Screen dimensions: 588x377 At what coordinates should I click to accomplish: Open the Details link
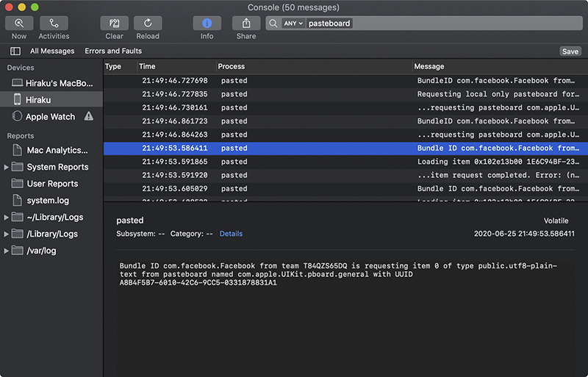(231, 234)
